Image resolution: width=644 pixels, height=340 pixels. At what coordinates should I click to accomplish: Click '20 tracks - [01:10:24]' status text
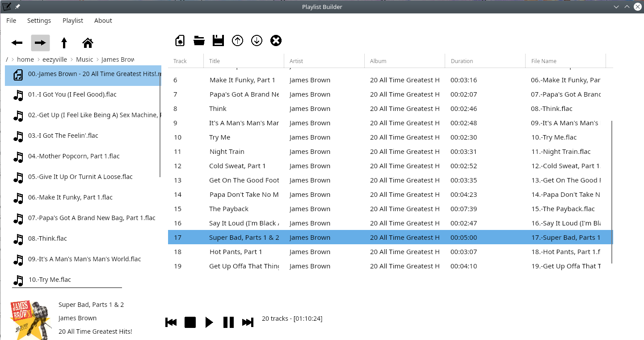(292, 319)
